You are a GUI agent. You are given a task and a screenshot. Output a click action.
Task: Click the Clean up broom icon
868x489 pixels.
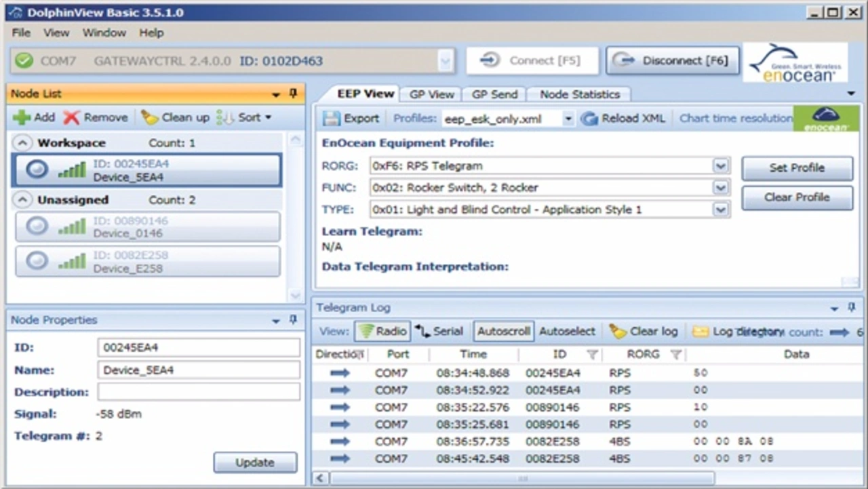(149, 117)
